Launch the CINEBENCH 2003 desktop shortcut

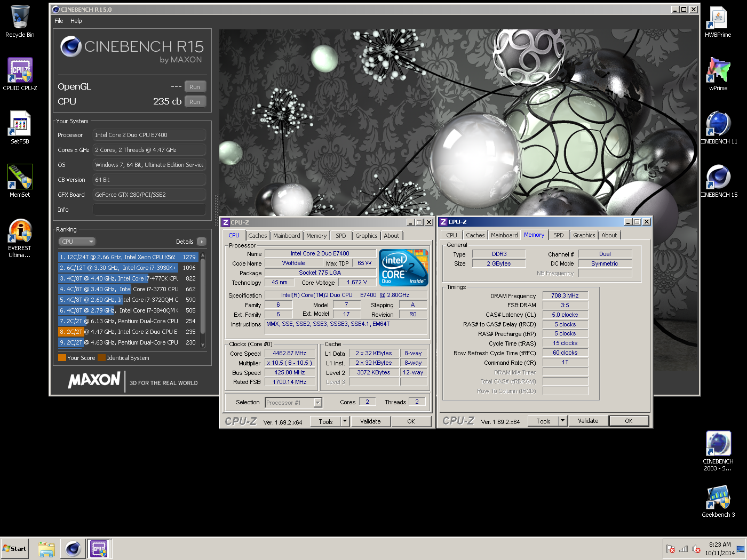718,451
